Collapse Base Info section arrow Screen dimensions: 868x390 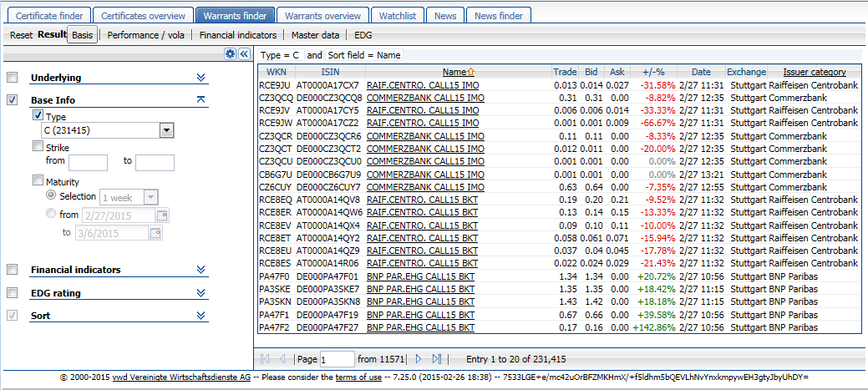[x=201, y=100]
